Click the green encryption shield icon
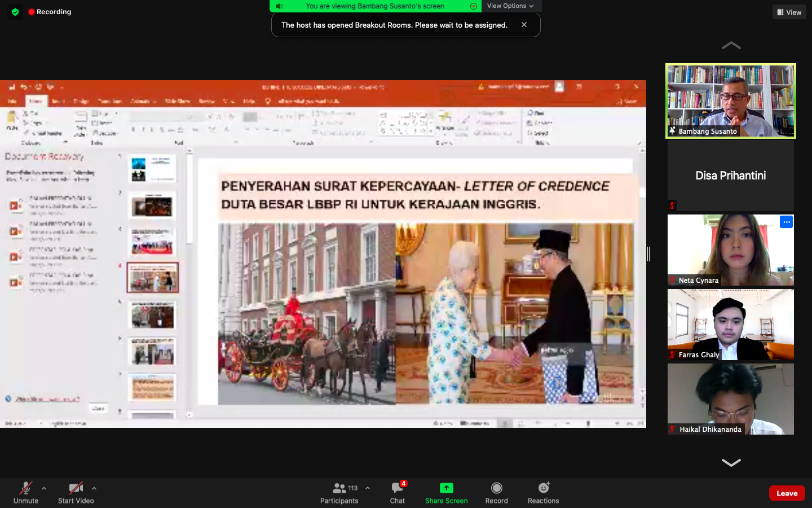Image resolution: width=812 pixels, height=508 pixels. pos(15,12)
